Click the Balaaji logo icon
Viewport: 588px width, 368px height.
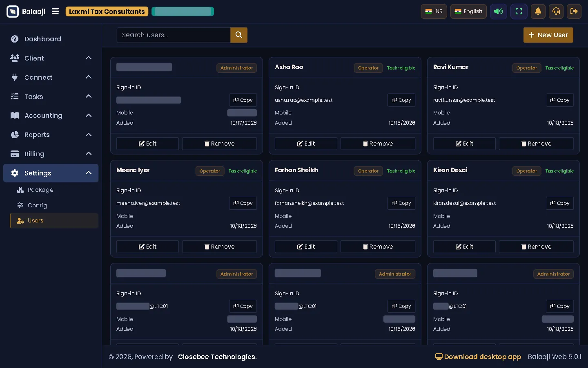coord(13,11)
